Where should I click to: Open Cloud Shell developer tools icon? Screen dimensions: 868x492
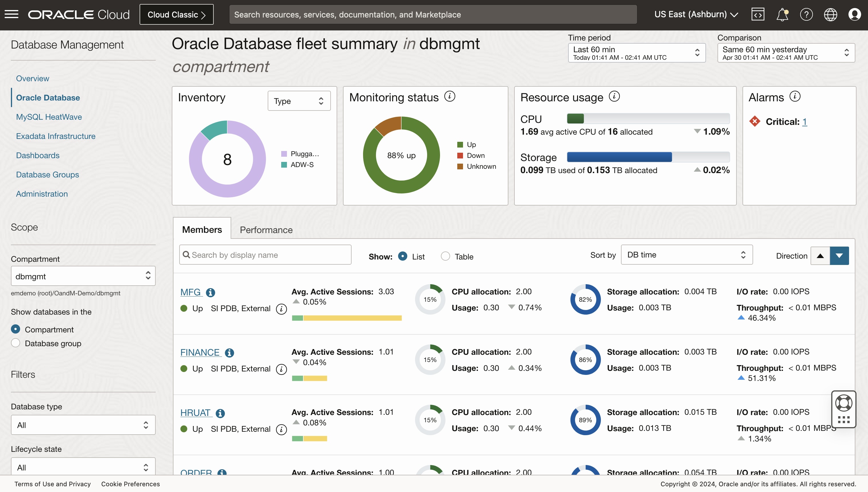point(758,15)
